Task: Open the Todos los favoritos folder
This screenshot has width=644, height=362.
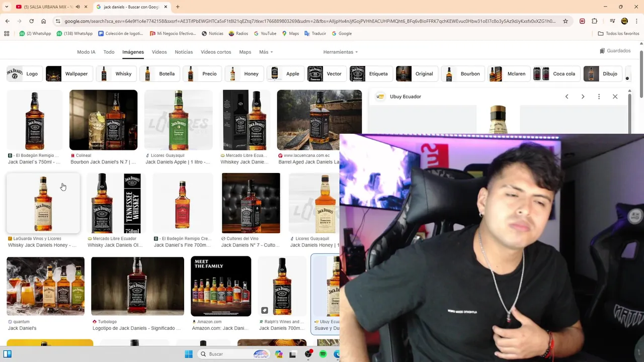Action: (x=618, y=34)
